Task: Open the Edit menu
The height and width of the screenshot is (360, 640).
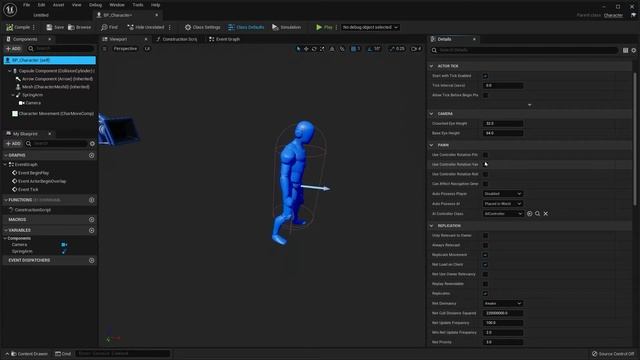Action: (41, 5)
